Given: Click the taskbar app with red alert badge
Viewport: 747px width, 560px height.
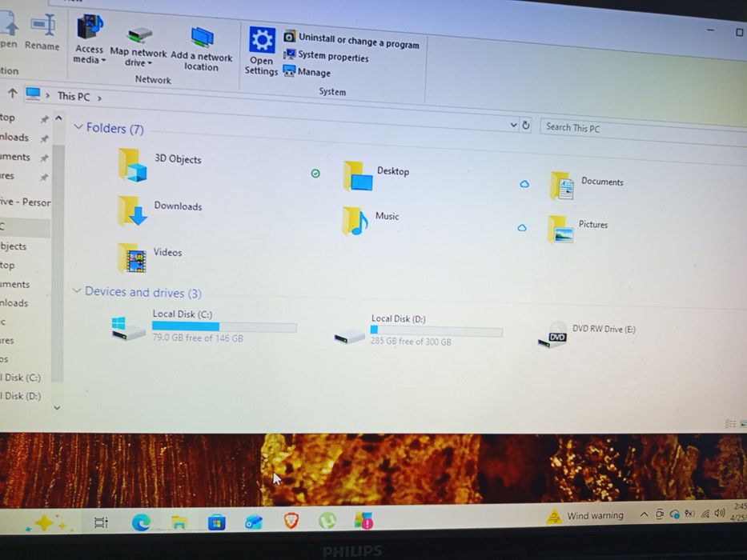Looking at the screenshot, I should pyautogui.click(x=364, y=521).
